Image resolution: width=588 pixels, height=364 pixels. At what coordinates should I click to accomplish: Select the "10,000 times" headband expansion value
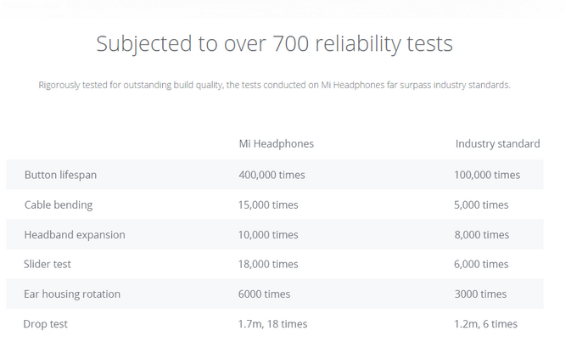pos(268,234)
